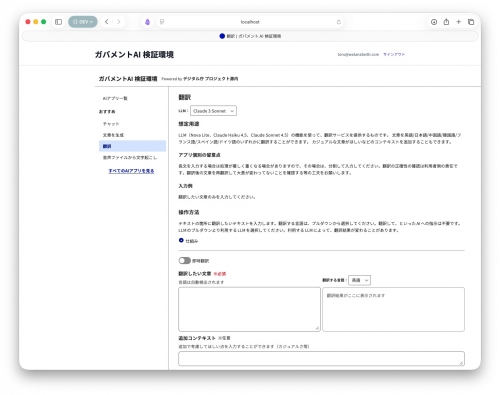
Task: Click the translation result output box
Action: [x=394, y=309]
